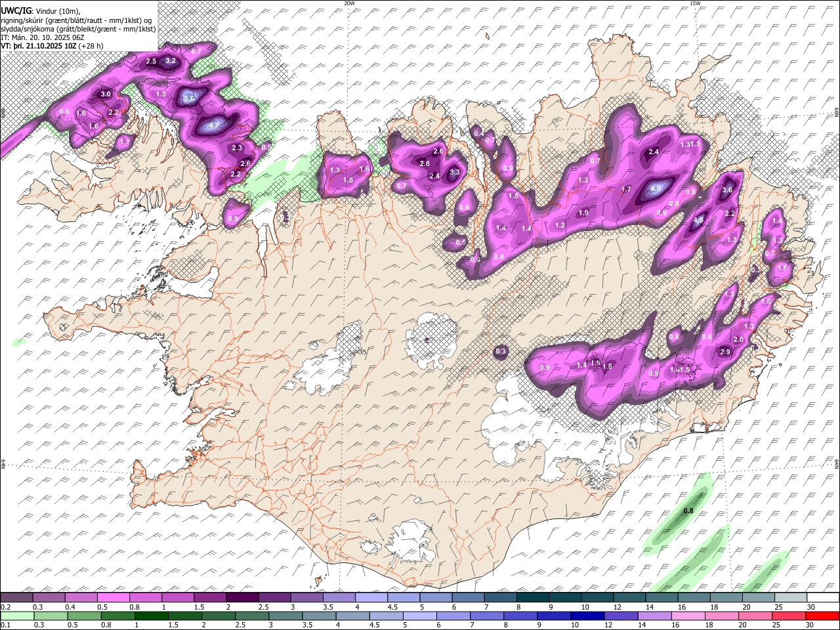Click the 4.7 precipitation value on the map
Image resolution: width=840 pixels, height=630 pixels.
pyautogui.click(x=214, y=125)
